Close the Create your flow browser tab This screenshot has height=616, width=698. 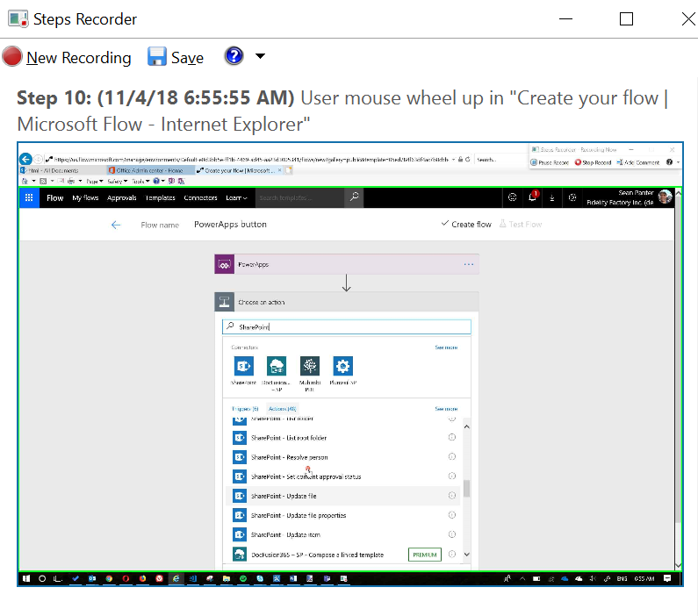(x=279, y=170)
